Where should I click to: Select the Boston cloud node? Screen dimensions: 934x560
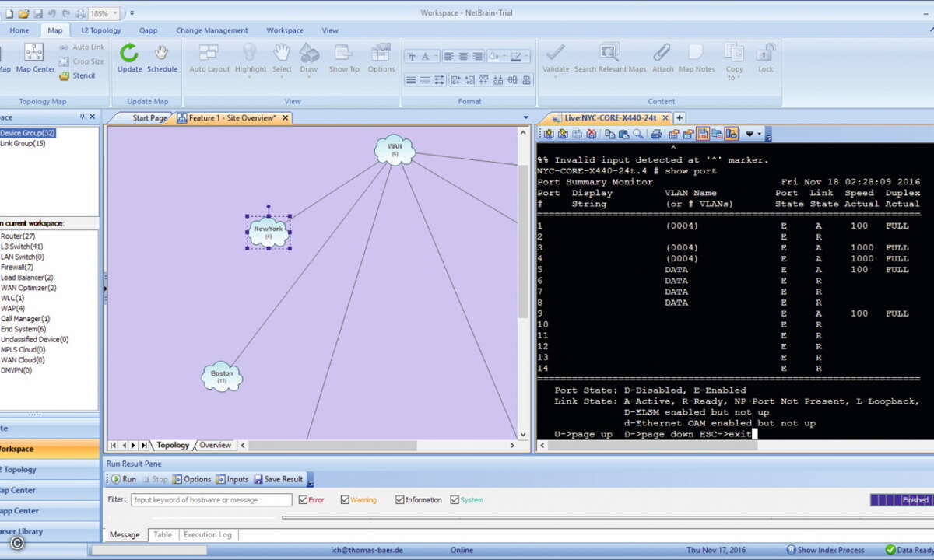tap(222, 376)
